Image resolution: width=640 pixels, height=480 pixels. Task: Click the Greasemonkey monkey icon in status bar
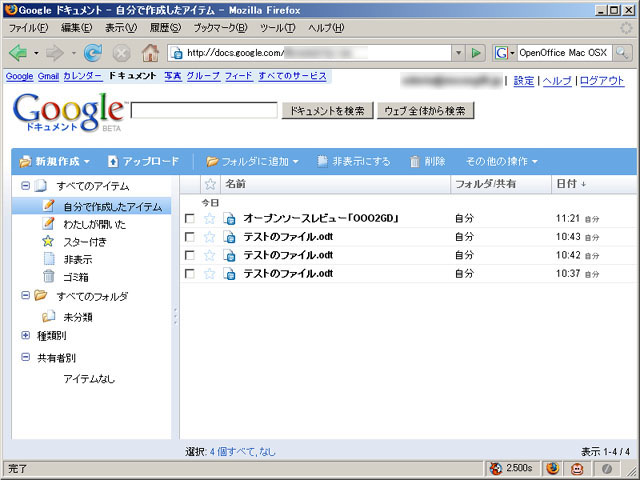[x=576, y=468]
